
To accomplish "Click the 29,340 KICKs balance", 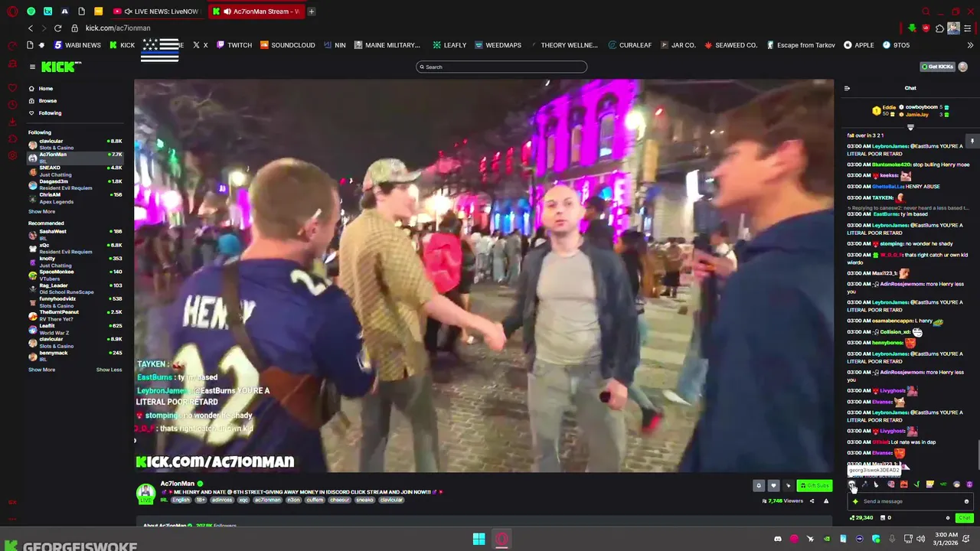I will click(x=862, y=518).
